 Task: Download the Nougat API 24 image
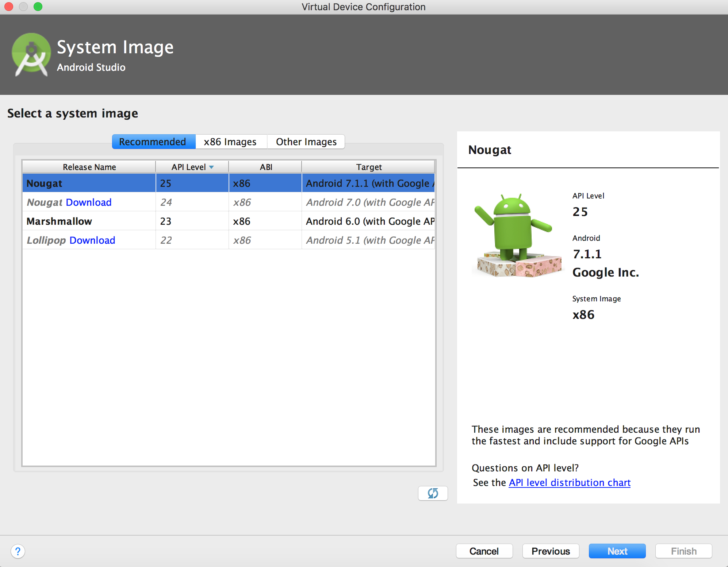click(x=89, y=202)
